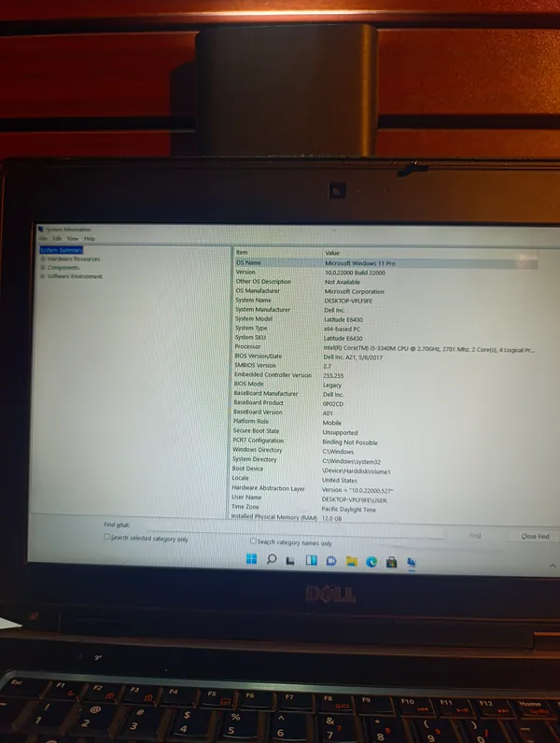
Task: Open File Explorer folder icon
Action: coord(351,562)
